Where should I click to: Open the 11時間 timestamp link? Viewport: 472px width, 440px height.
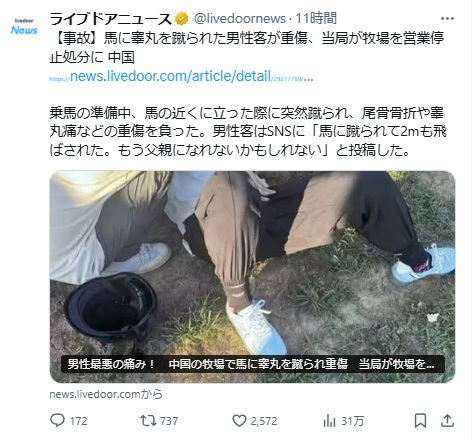coord(316,18)
